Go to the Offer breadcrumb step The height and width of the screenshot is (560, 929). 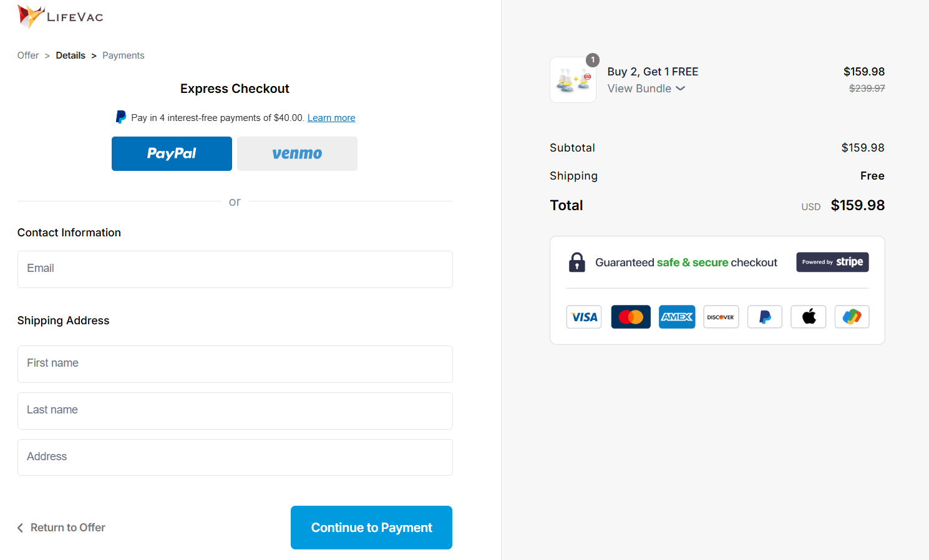pos(28,56)
